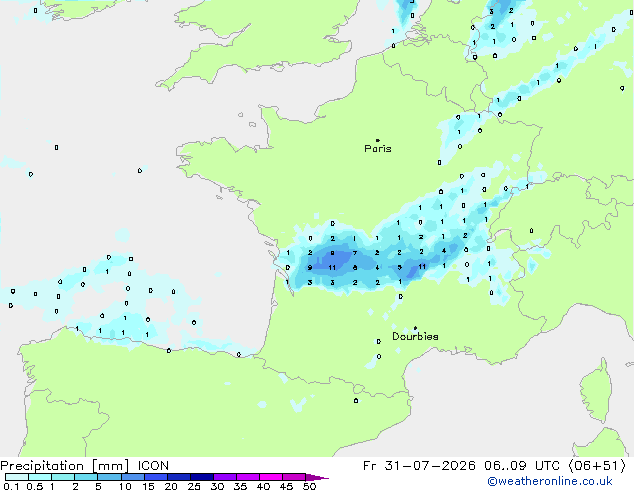Click the "Precipitation [mm]" title text
The image size is (634, 490).
(x=65, y=466)
